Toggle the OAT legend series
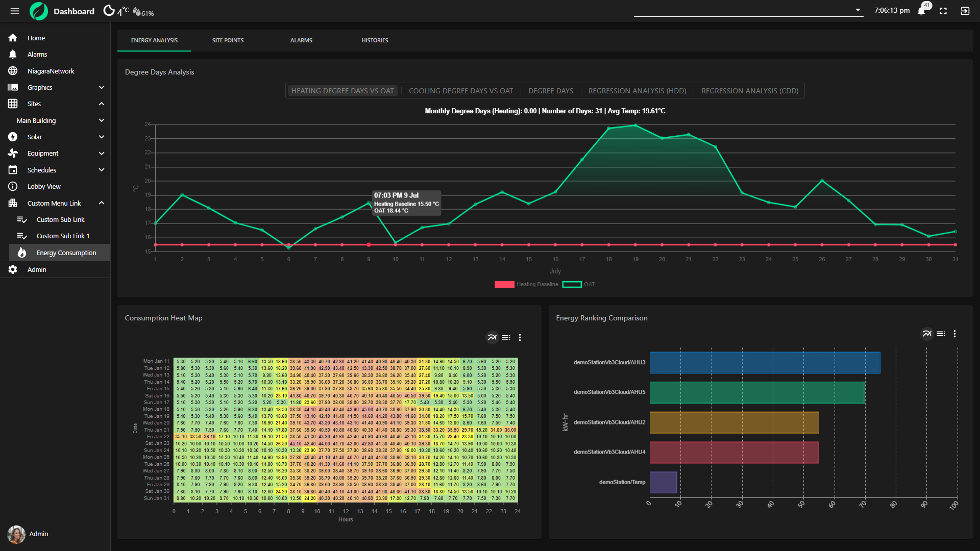This screenshot has height=551, width=980. tap(578, 284)
